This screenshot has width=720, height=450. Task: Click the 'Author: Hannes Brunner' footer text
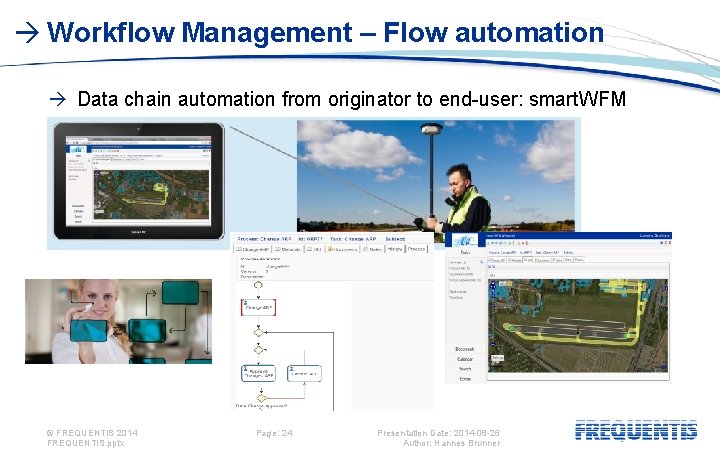[451, 443]
